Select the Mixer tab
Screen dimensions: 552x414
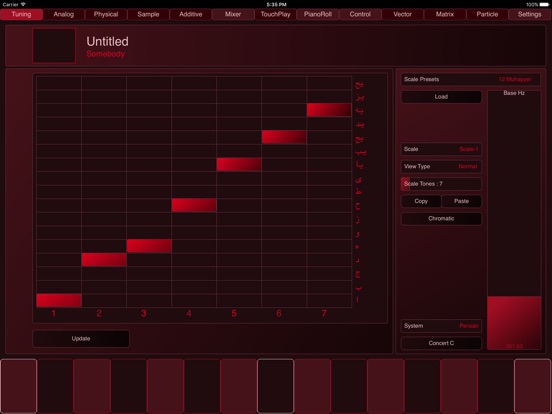233,14
